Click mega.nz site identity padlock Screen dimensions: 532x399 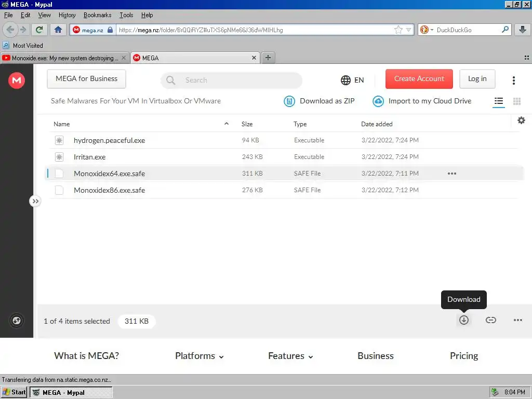point(92,30)
